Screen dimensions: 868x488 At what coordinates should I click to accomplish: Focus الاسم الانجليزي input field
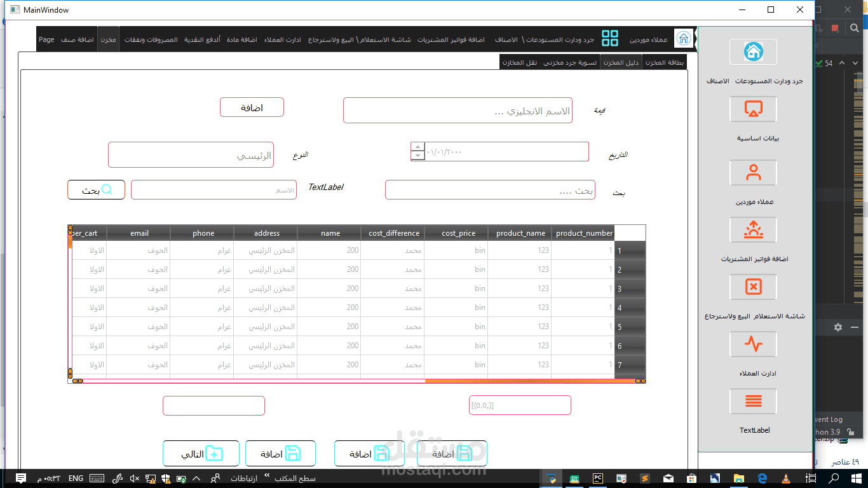458,111
